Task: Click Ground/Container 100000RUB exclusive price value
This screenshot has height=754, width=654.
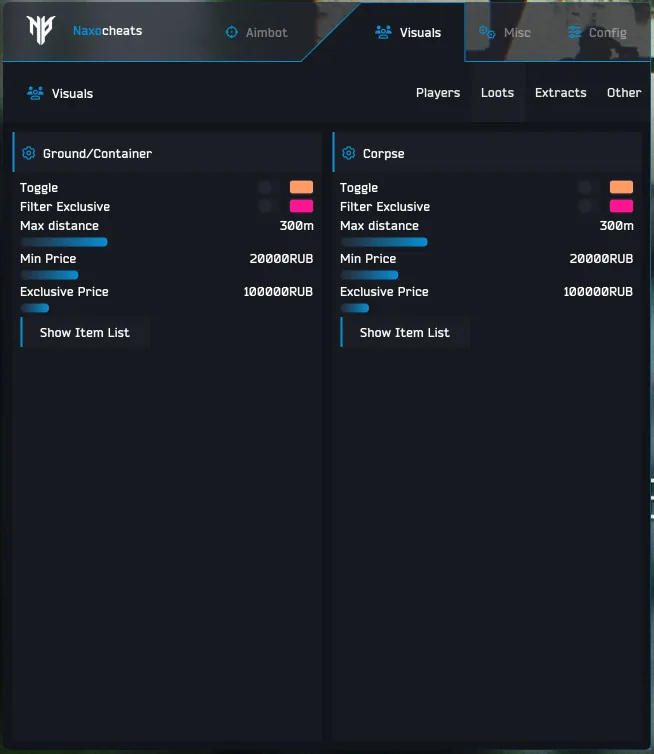Action: (278, 291)
